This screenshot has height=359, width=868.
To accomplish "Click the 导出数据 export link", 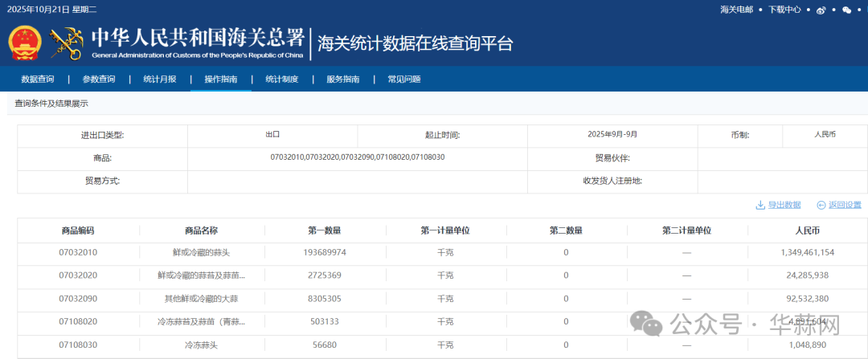I will click(784, 205).
